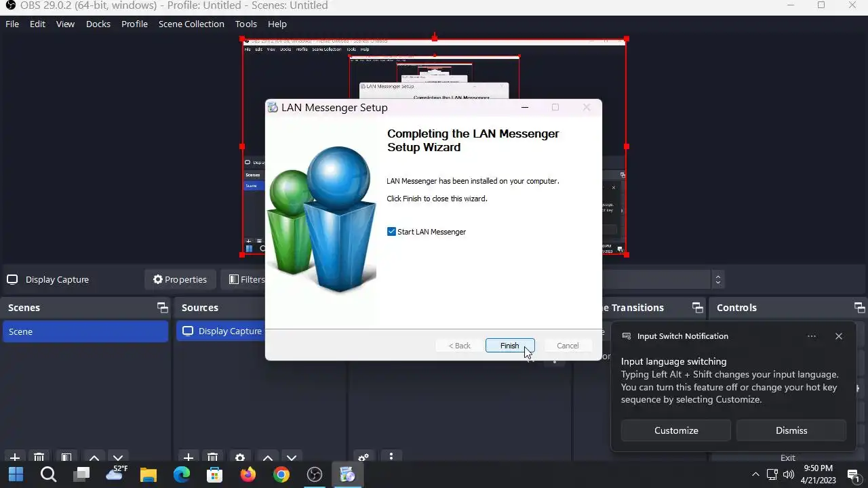Switch to OBS Studio taskbar icon
This screenshot has height=488, width=868.
(x=315, y=474)
